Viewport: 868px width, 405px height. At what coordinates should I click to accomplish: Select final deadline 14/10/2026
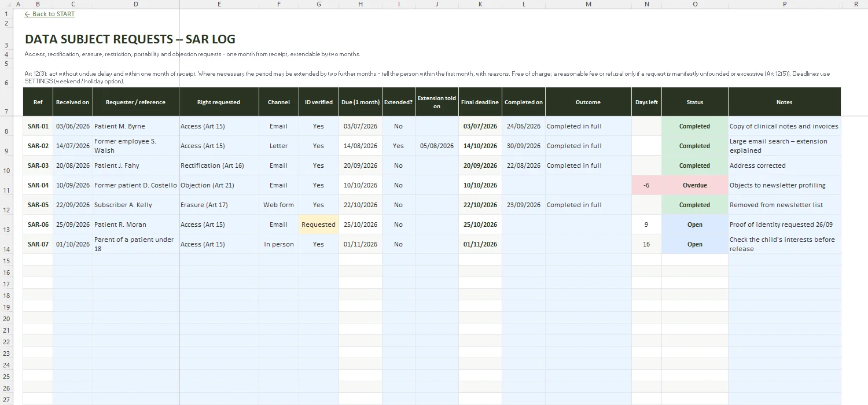[x=480, y=146]
